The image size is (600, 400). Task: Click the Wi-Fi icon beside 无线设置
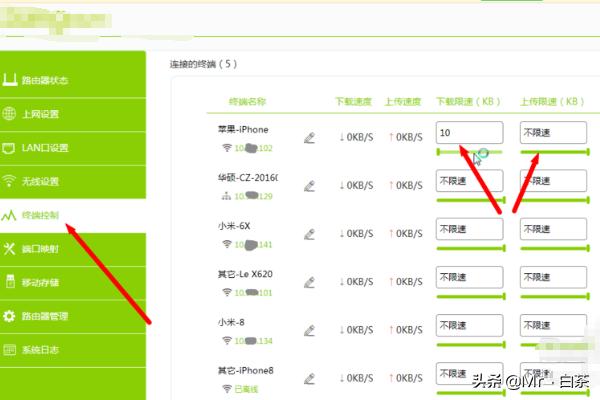pos(9,181)
